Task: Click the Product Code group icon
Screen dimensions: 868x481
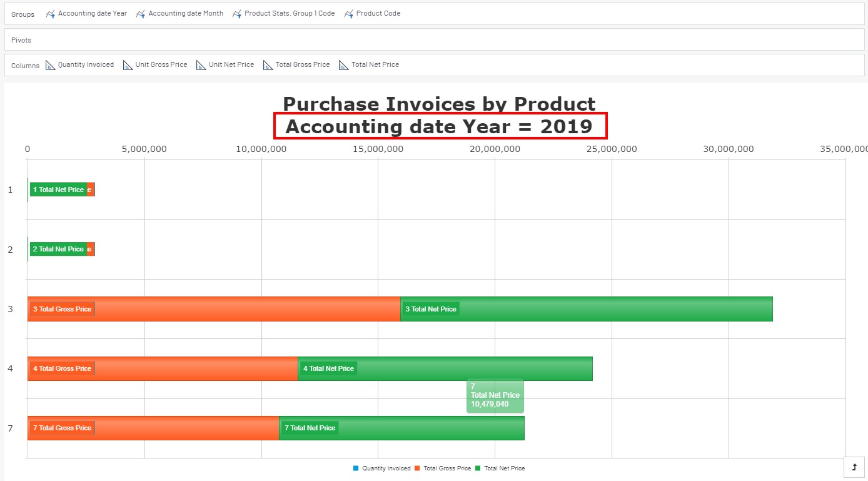Action: pyautogui.click(x=349, y=14)
